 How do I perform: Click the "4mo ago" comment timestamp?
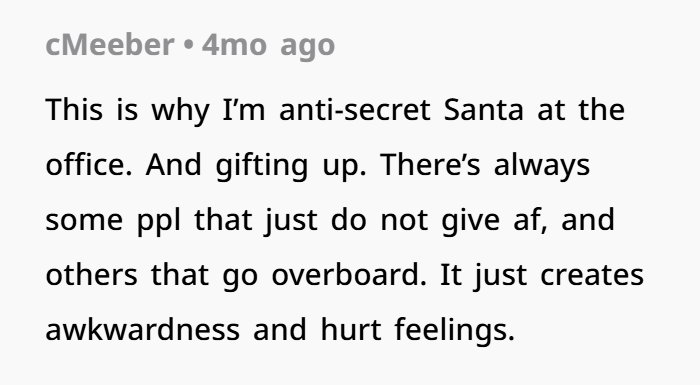(x=268, y=46)
